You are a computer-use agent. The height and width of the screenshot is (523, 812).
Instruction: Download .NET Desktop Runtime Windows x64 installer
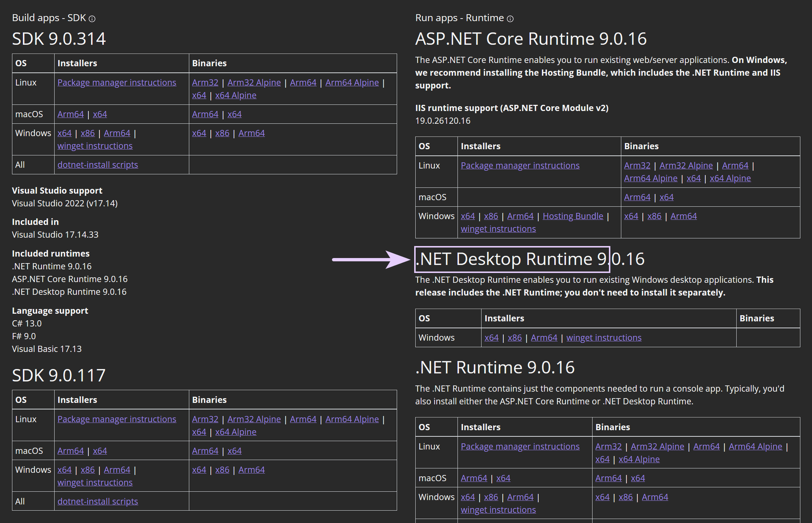(491, 338)
